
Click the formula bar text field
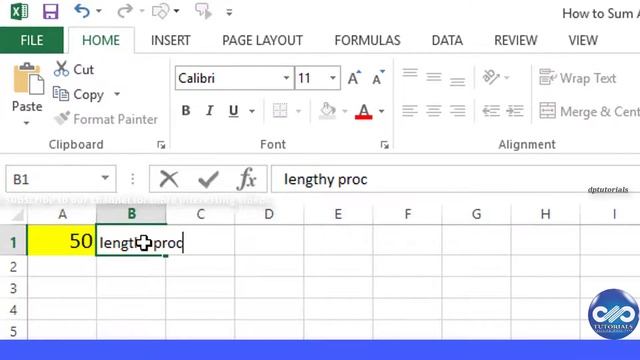pyautogui.click(x=456, y=179)
